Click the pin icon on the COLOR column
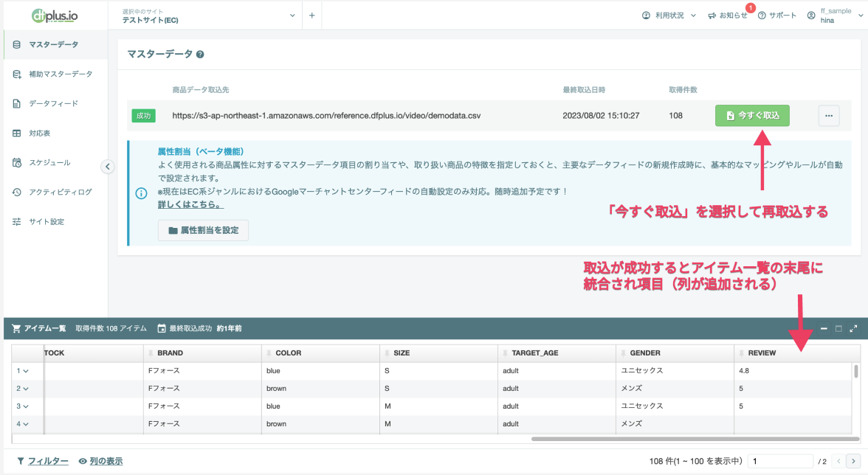The width and height of the screenshot is (868, 475). click(x=269, y=353)
